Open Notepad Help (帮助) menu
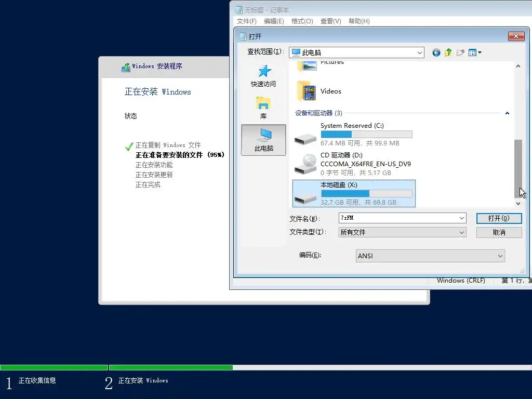Image resolution: width=532 pixels, height=399 pixels. pos(359,21)
